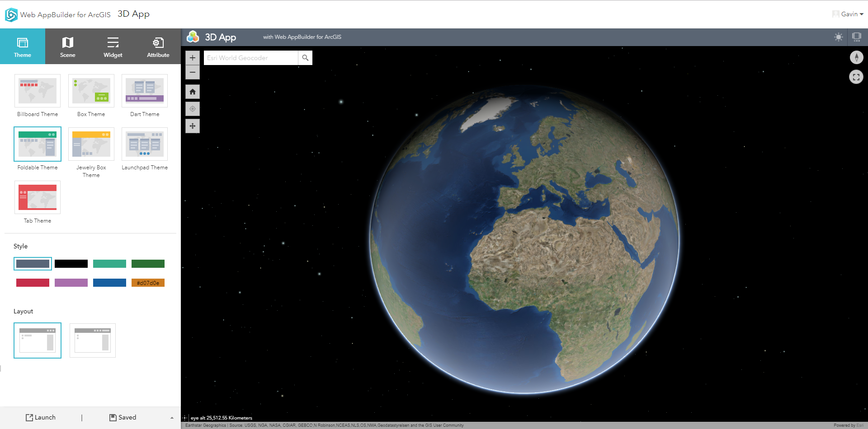Open the widget icon beside daylight
Image resolution: width=868 pixels, height=429 pixels.
pyautogui.click(x=857, y=37)
